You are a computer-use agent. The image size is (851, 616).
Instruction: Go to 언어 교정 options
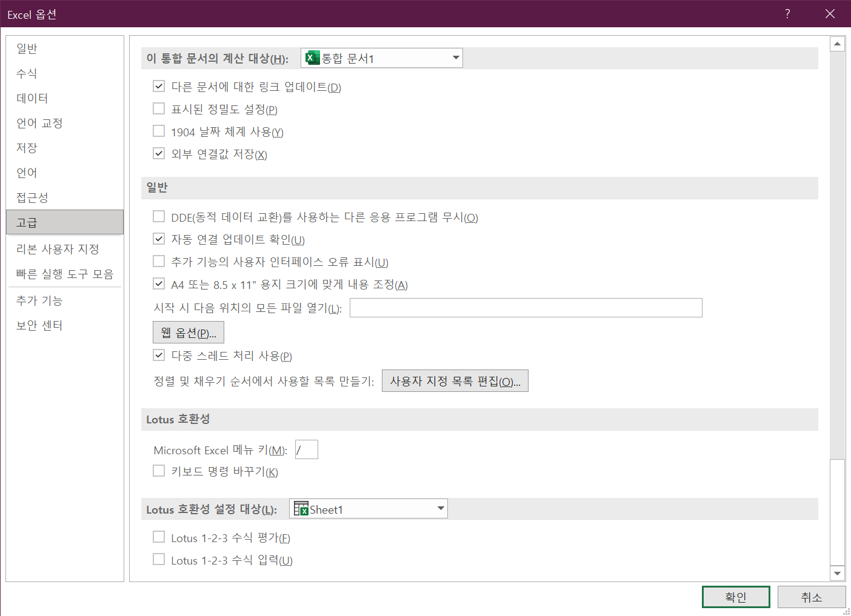[x=65, y=123]
